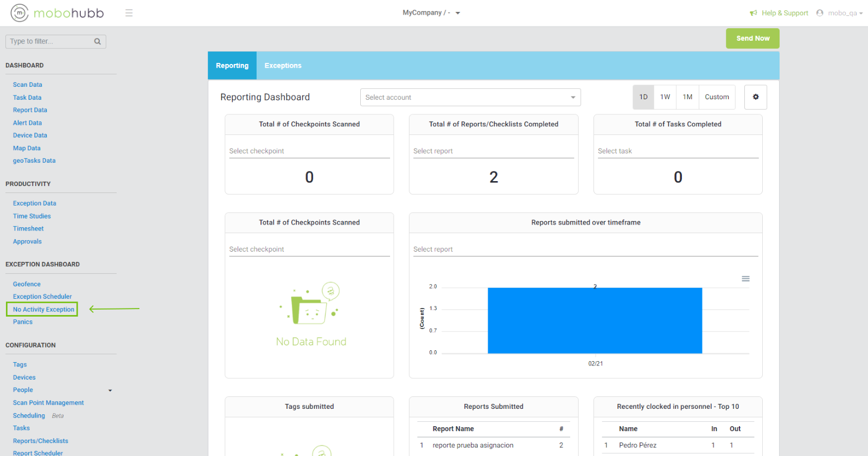Click the search magnifier icon in filter
868x456 pixels.
[98, 42]
